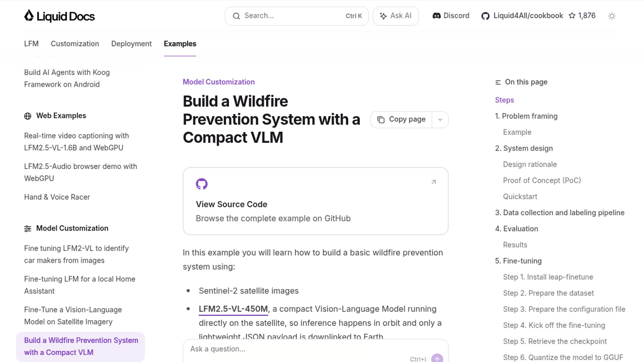Click the sparkle icon on Ask AI
The width and height of the screenshot is (644, 362).
tap(383, 16)
